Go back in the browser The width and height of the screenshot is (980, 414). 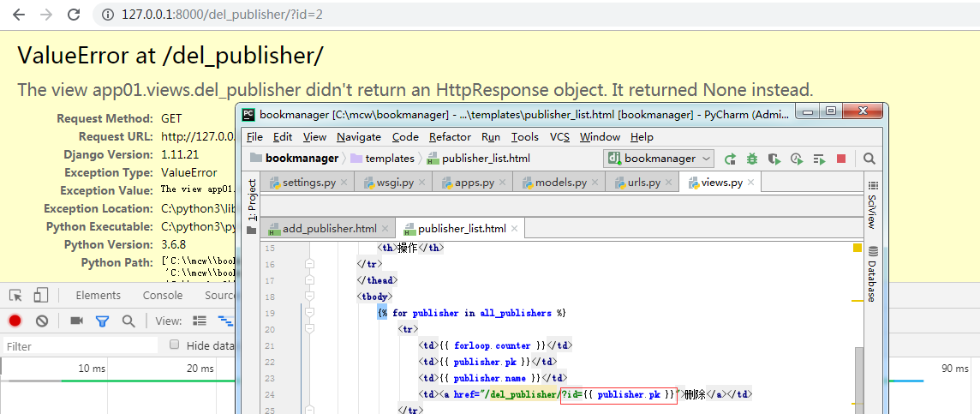click(19, 14)
